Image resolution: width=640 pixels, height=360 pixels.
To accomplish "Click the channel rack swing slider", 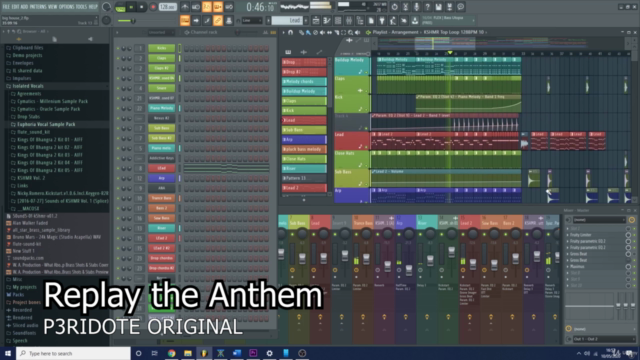I will point(238,32).
